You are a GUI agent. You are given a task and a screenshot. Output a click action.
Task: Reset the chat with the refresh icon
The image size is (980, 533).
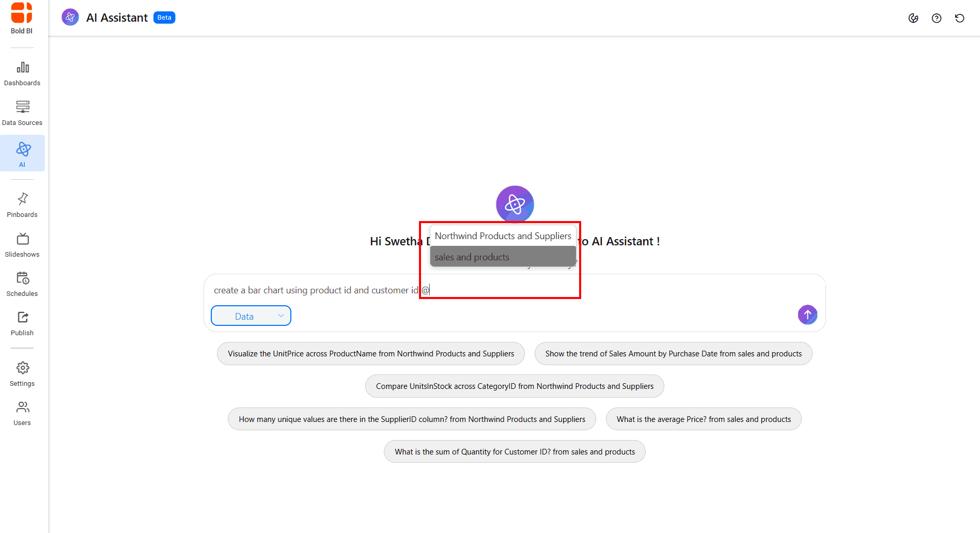pyautogui.click(x=960, y=18)
